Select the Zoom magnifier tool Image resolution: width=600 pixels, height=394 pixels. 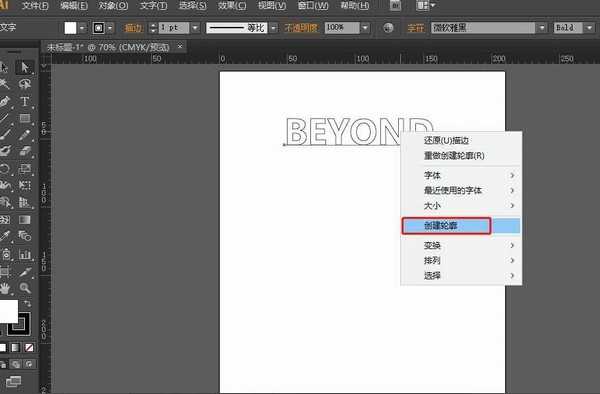pyautogui.click(x=25, y=288)
